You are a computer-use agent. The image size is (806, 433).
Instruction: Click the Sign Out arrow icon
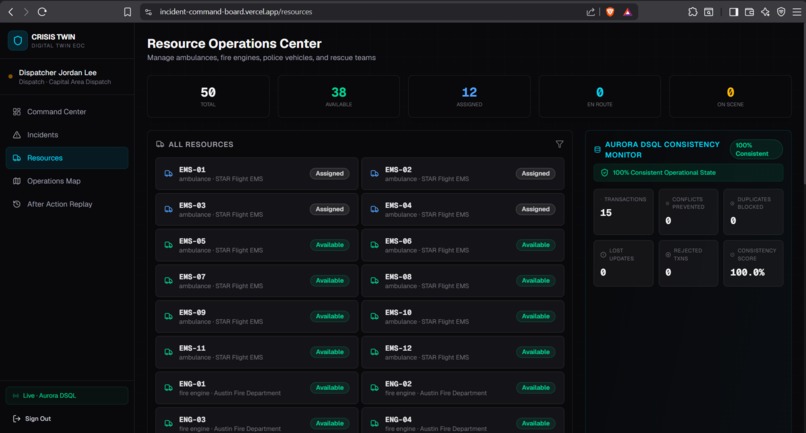point(16,419)
